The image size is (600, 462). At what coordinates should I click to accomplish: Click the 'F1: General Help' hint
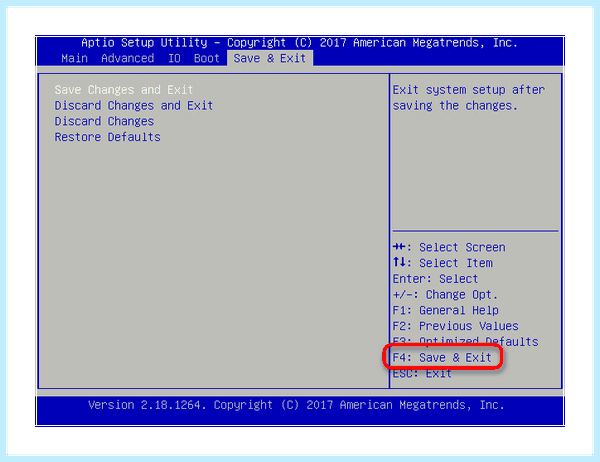point(445,310)
